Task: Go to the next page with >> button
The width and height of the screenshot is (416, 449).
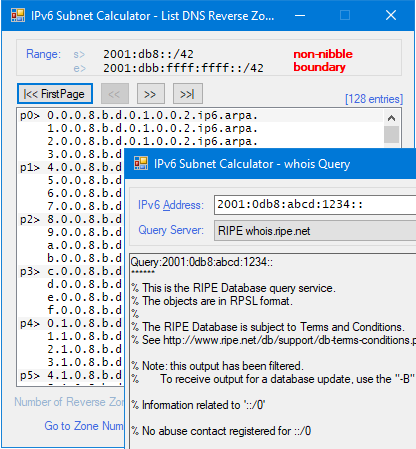Action: click(151, 94)
